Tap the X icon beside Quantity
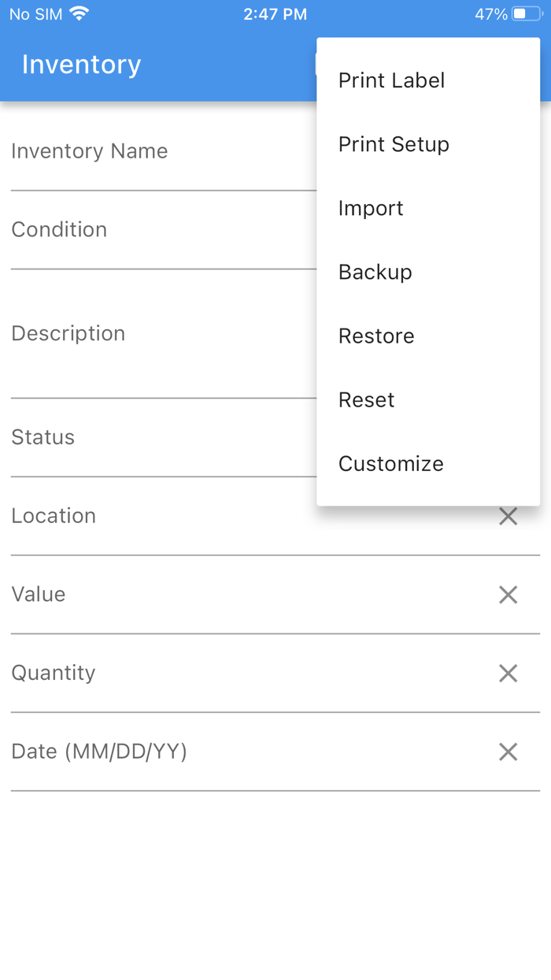Image resolution: width=551 pixels, height=980 pixels. click(508, 674)
